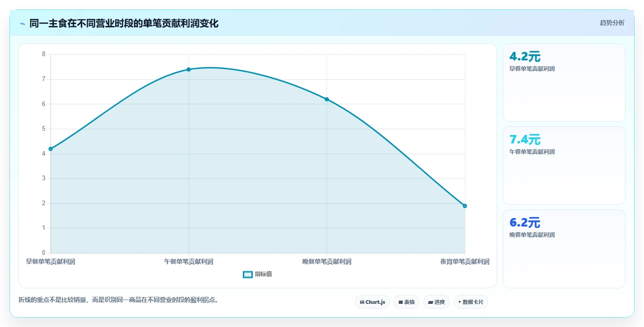
Task: Click the 晚餐单笔贡献利润 x-axis label
Action: (x=326, y=261)
